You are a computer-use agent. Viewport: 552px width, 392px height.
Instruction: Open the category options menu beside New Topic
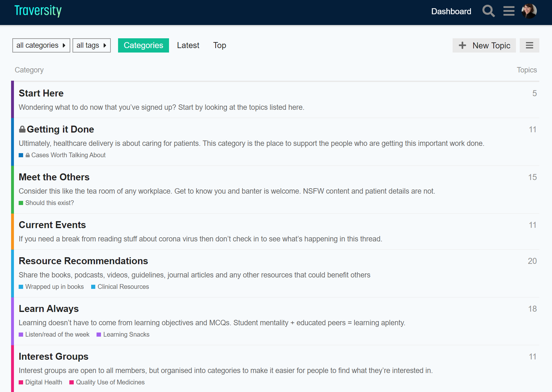(x=530, y=45)
